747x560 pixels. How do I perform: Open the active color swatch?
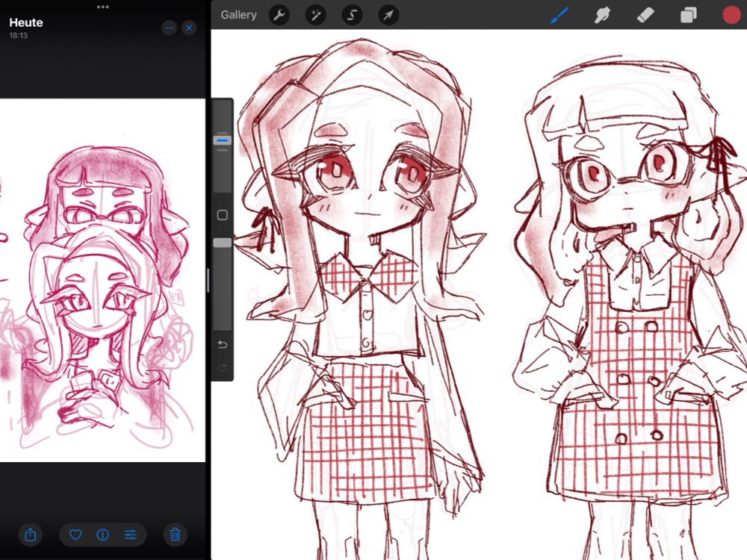(731, 14)
